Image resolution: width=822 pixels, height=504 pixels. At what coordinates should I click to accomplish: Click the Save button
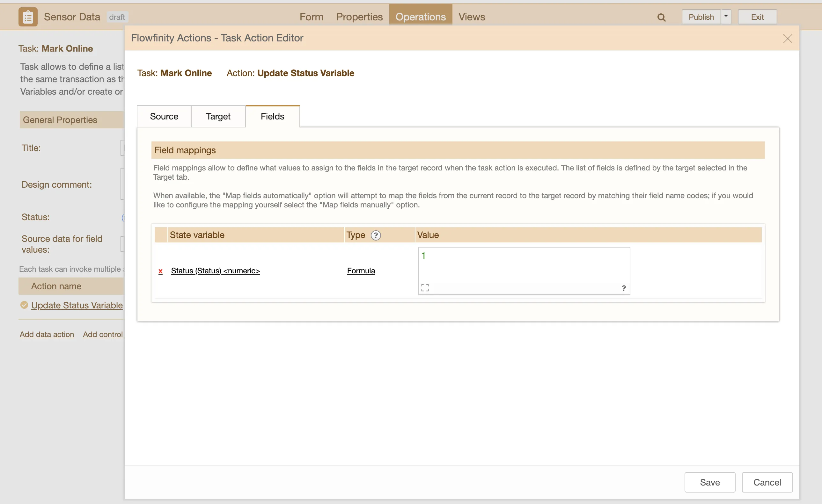tap(709, 482)
